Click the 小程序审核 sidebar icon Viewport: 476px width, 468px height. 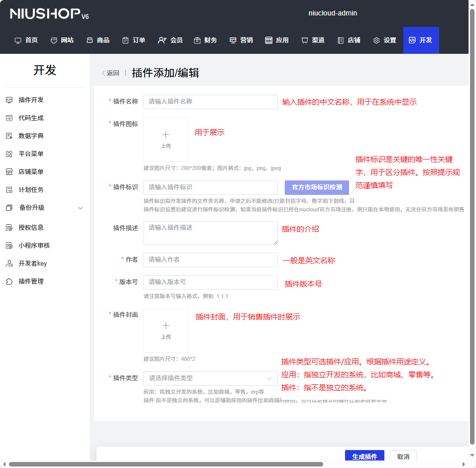click(9, 246)
